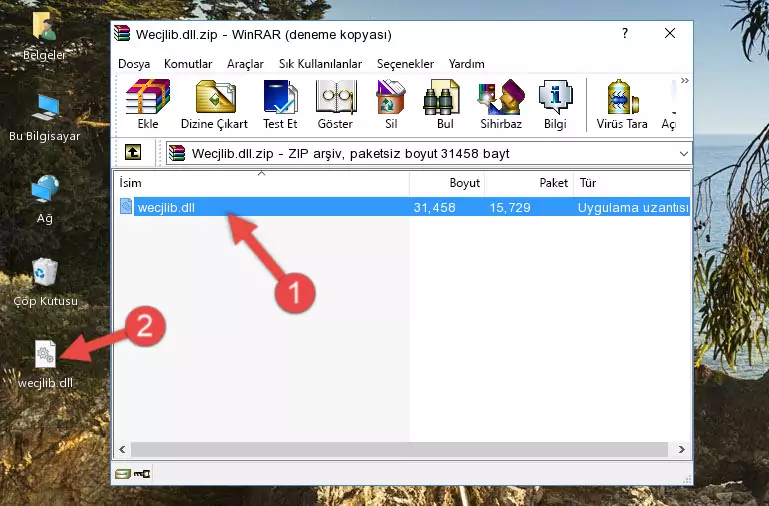This screenshot has height=506, width=769.
Task: Click the horizontal scrollbar right arrow
Action: [x=681, y=449]
